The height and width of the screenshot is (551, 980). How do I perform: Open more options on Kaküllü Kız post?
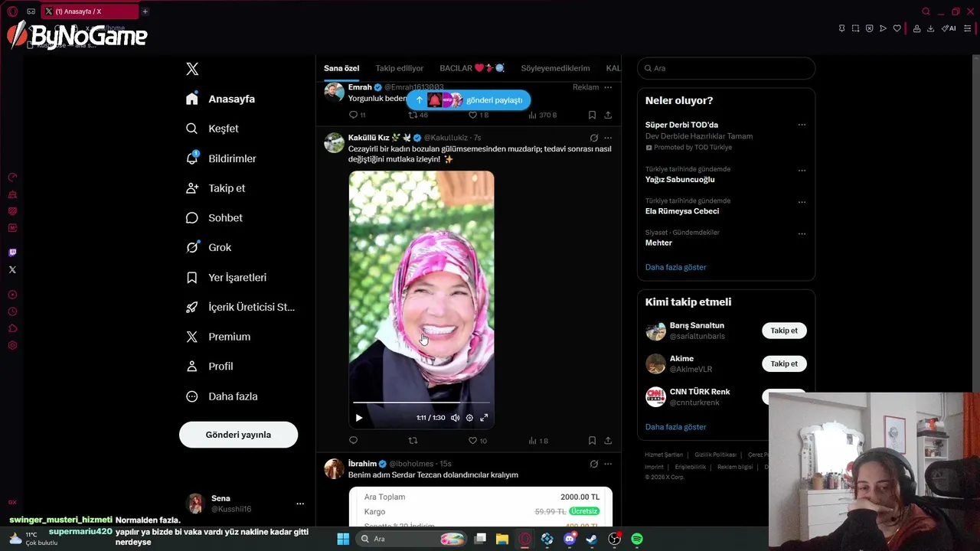pos(608,138)
